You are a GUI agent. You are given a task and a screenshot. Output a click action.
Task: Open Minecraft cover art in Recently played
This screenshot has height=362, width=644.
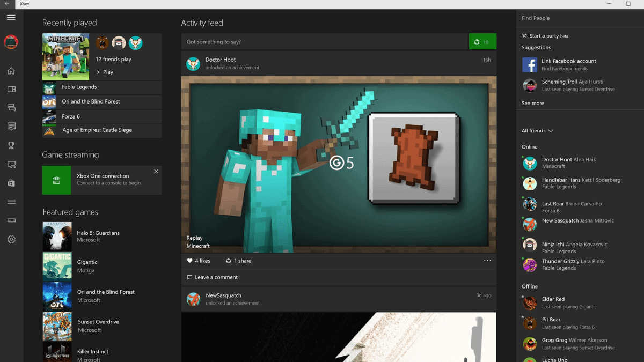point(65,57)
